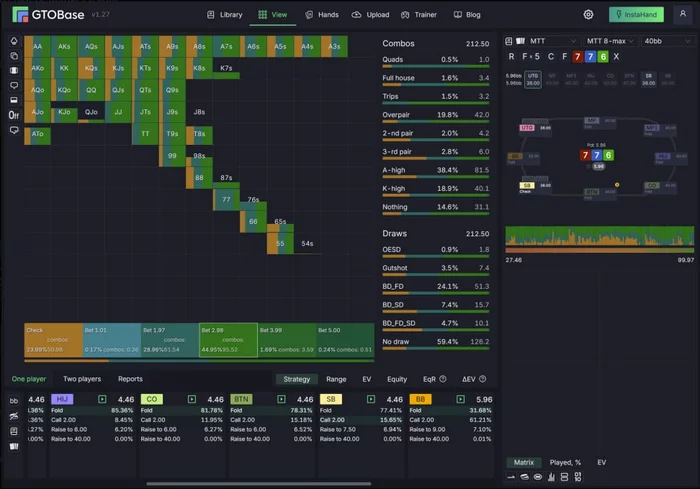
Task: Click the card layout sidebar icon
Action: (14, 100)
